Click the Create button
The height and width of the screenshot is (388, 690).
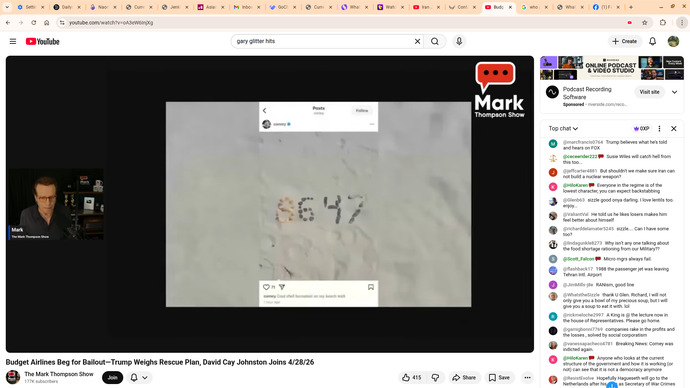tap(624, 41)
